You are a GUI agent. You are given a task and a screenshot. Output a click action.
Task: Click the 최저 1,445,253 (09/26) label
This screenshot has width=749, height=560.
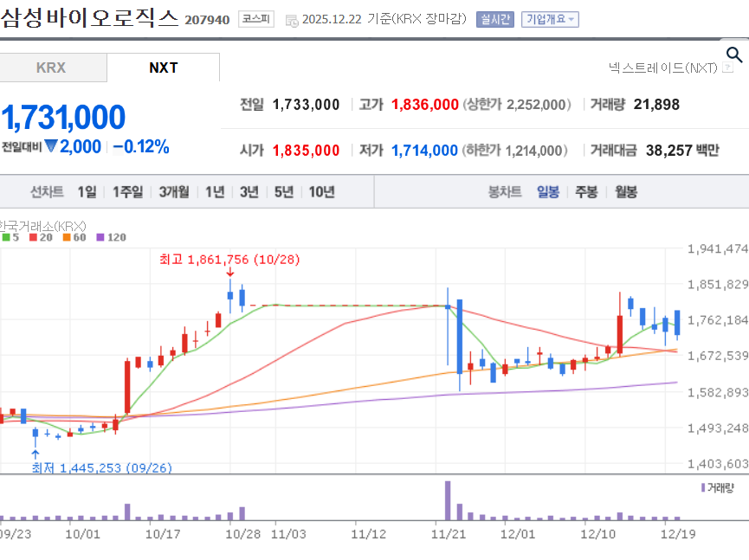click(102, 467)
